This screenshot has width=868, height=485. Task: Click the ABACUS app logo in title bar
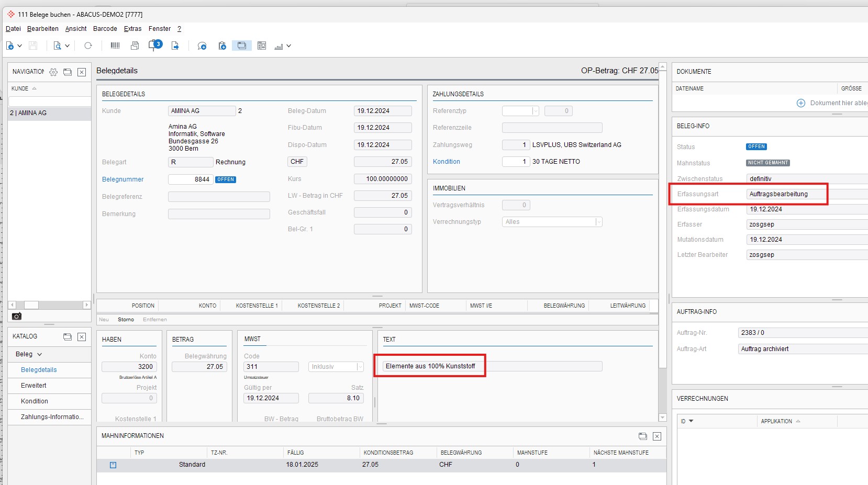click(x=11, y=14)
